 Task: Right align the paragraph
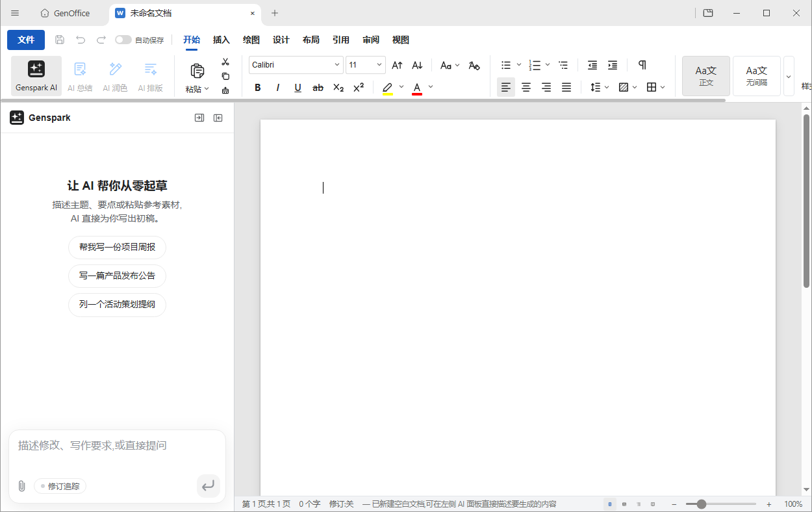tap(546, 87)
